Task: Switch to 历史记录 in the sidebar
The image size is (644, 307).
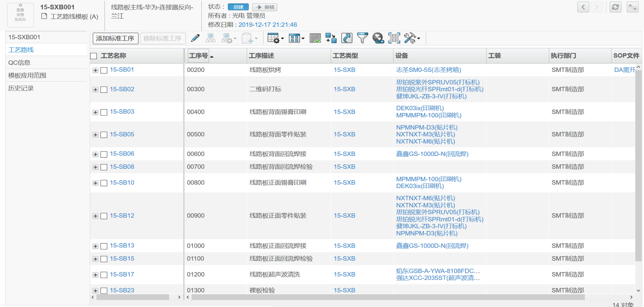Action: 21,88
